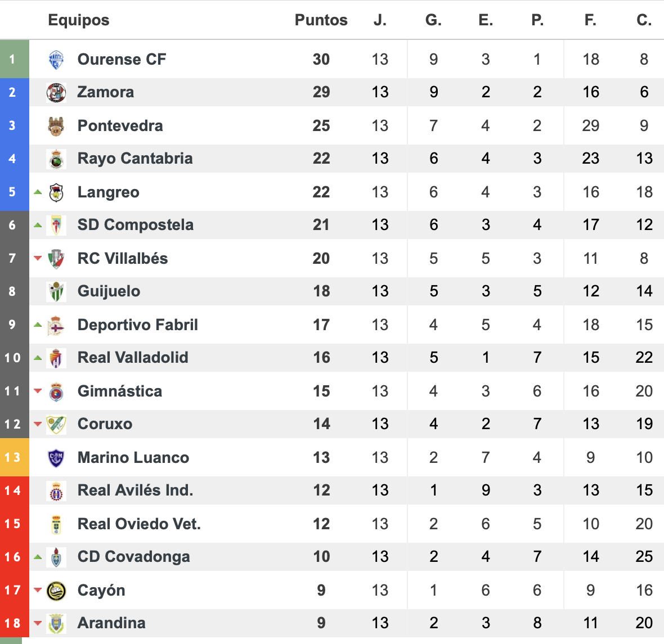
Task: Click the Pontevedra team crest
Action: pyautogui.click(x=56, y=126)
